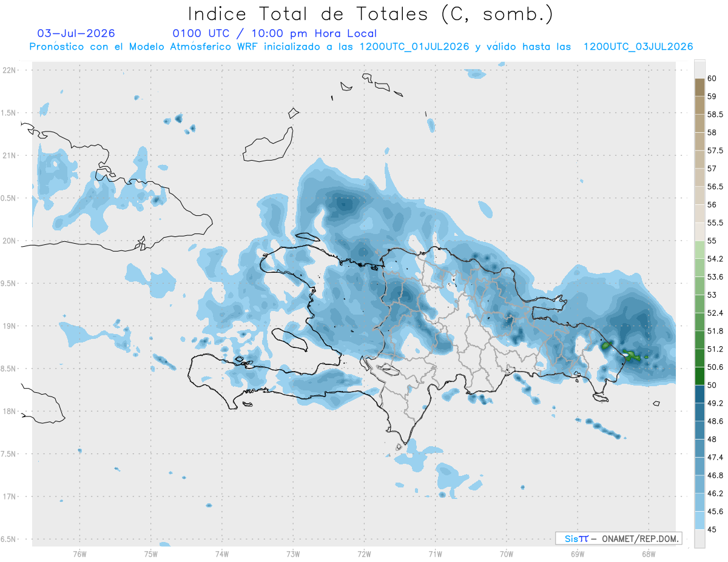
Task: Click the "72W" longitude label
Action: 364,554
